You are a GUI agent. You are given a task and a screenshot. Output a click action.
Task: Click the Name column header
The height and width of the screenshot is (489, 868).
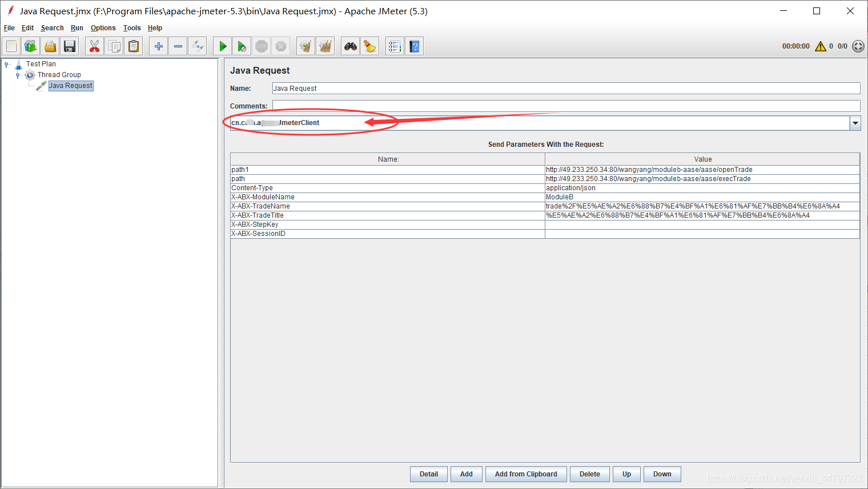[388, 159]
